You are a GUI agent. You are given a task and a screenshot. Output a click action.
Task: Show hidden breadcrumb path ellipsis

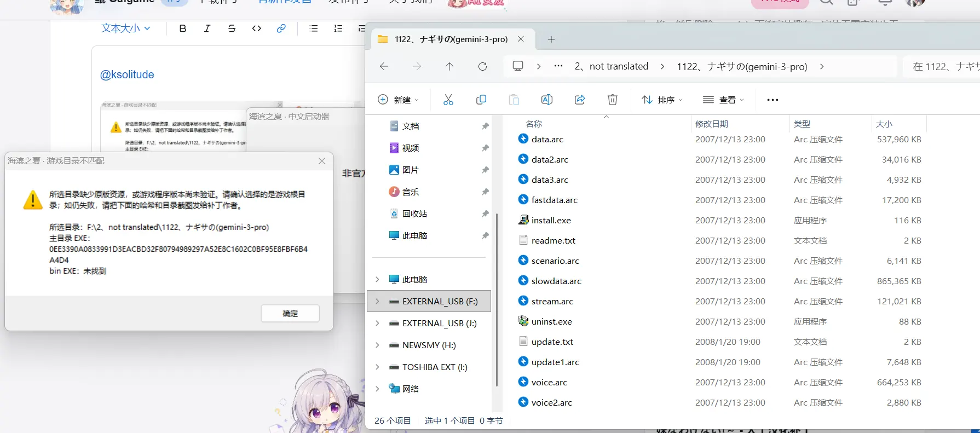[x=558, y=66]
